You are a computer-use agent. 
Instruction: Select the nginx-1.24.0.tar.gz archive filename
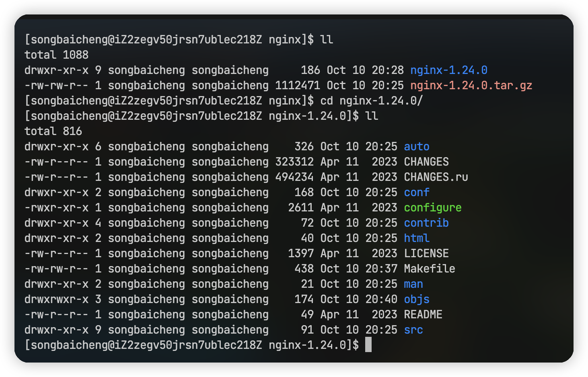(x=471, y=85)
